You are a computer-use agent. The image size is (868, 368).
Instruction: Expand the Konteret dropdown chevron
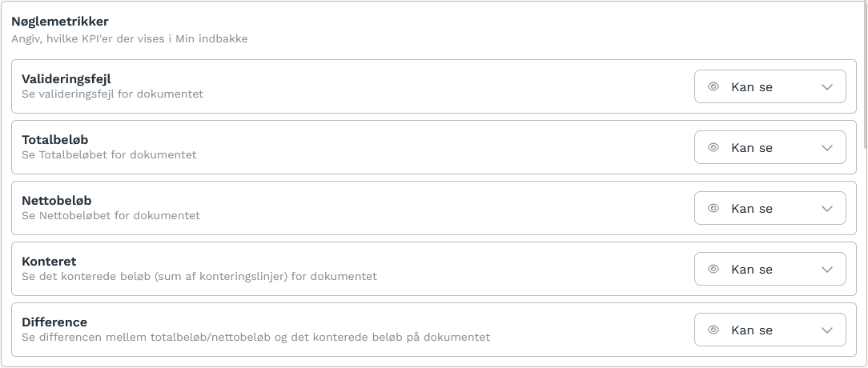827,270
